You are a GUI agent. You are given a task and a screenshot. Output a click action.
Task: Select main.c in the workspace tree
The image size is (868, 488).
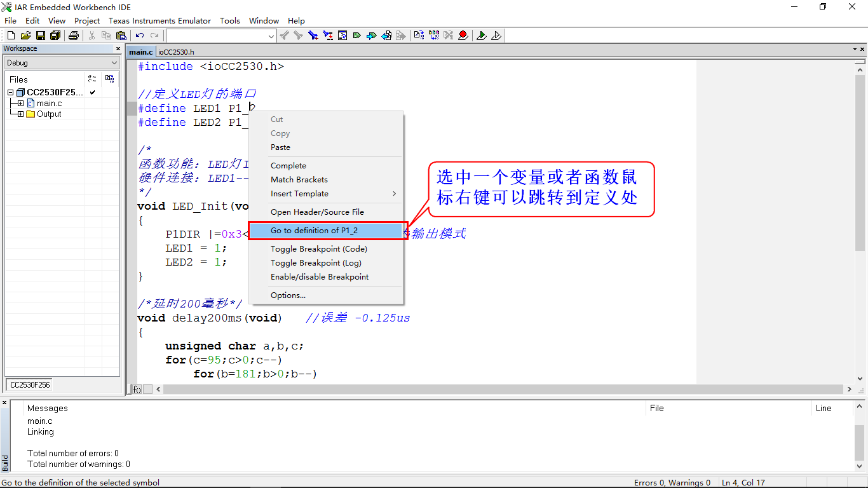[49, 104]
